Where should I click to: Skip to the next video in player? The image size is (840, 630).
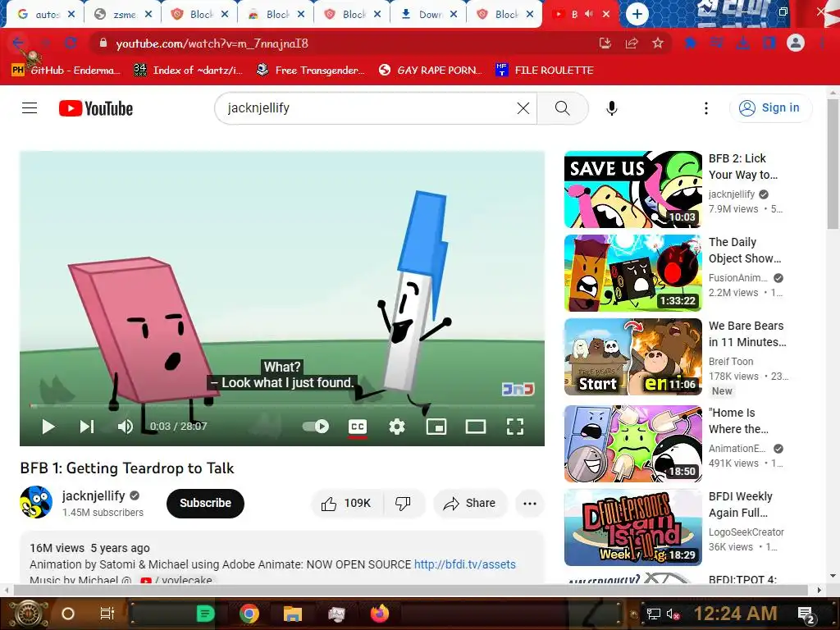click(x=87, y=427)
